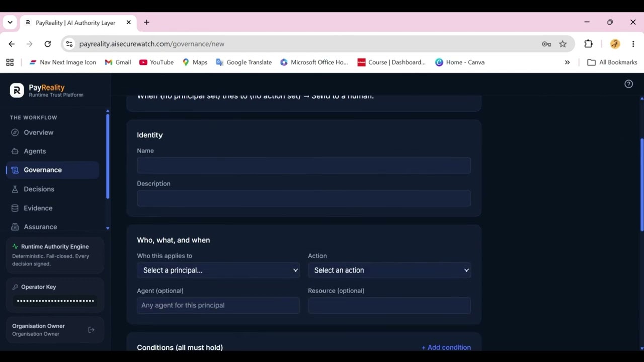Click the browser address bar URL

[x=152, y=44]
